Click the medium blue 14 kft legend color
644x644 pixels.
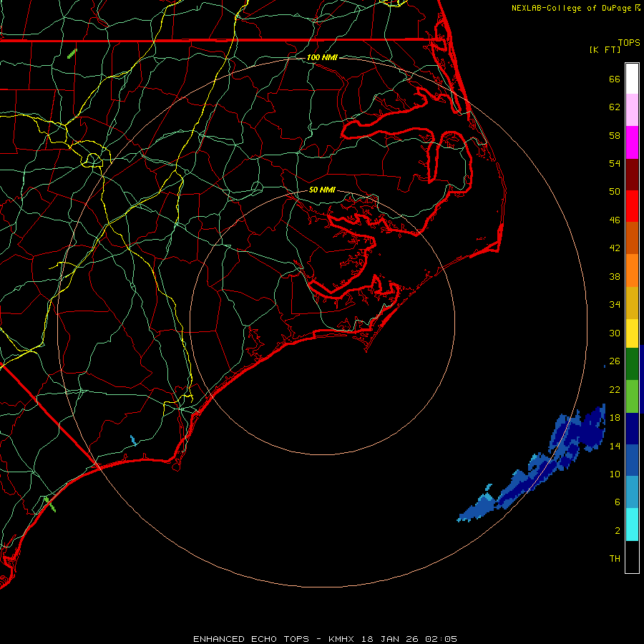632,460
